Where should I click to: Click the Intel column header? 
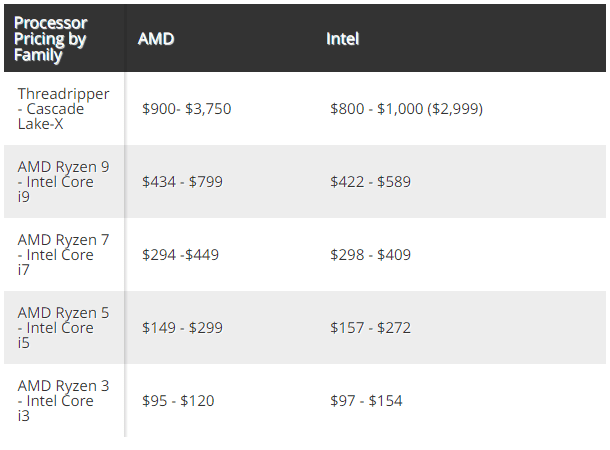point(342,39)
